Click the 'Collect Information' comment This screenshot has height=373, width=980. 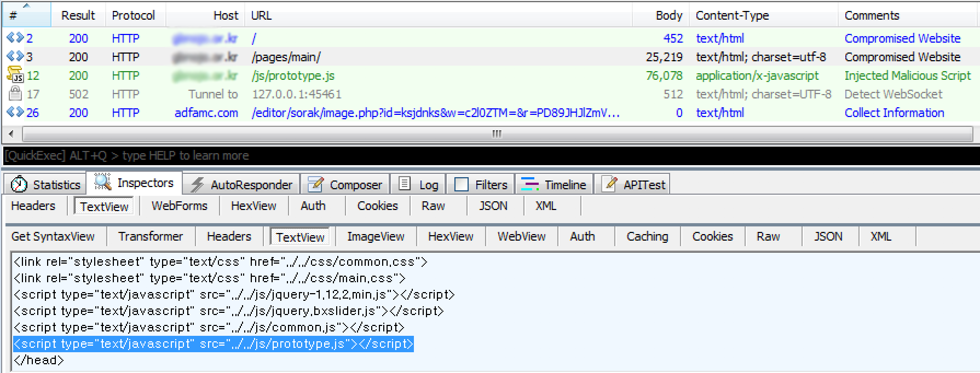pyautogui.click(x=894, y=113)
